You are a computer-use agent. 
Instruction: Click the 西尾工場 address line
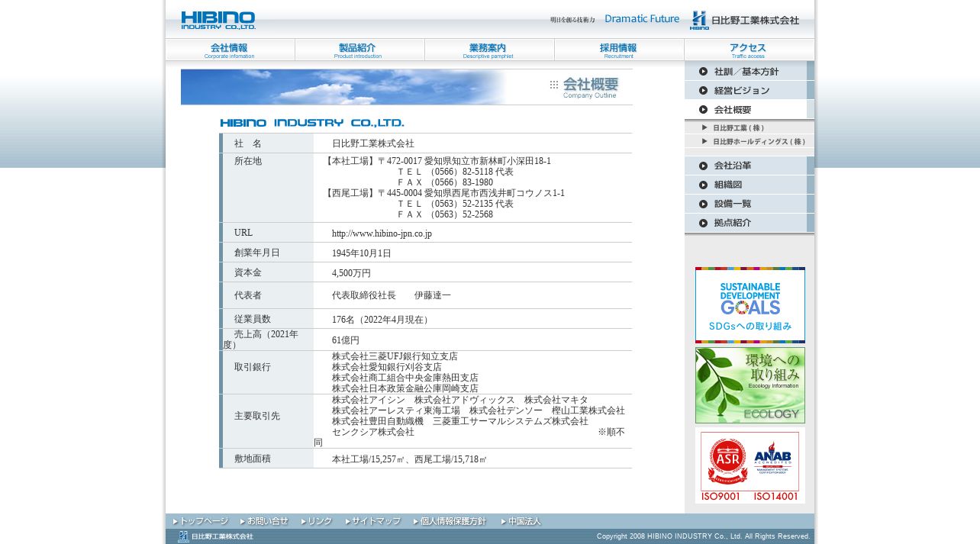point(444,193)
